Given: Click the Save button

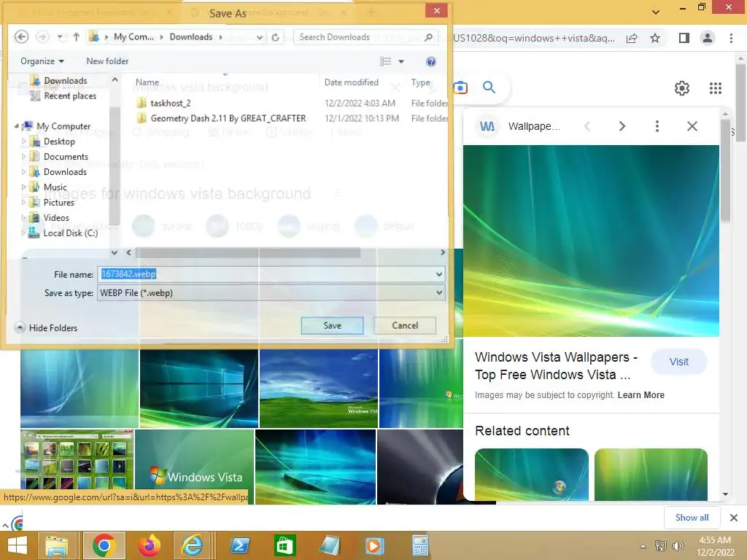Looking at the screenshot, I should point(332,325).
